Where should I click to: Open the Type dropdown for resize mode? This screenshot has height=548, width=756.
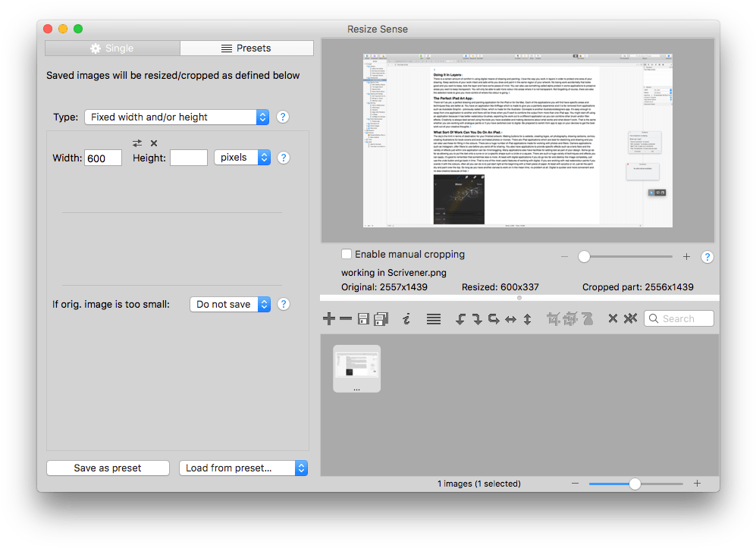tap(177, 117)
